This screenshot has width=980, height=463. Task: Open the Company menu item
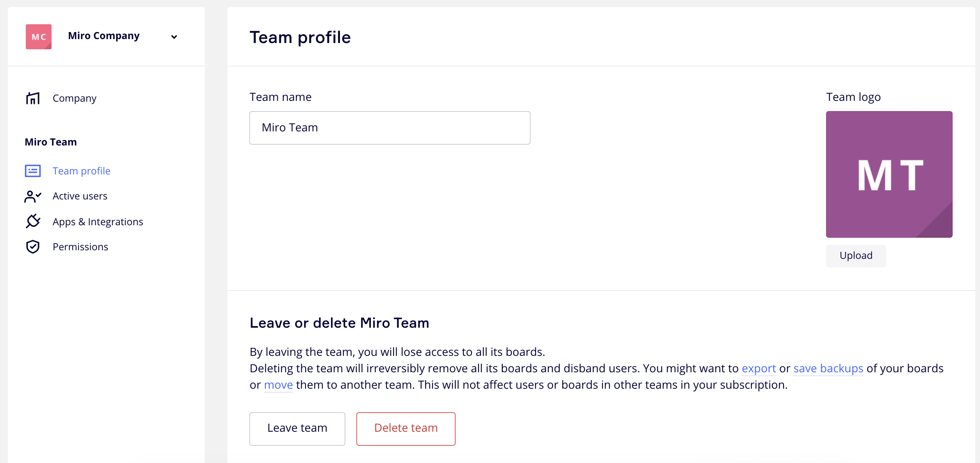[75, 98]
